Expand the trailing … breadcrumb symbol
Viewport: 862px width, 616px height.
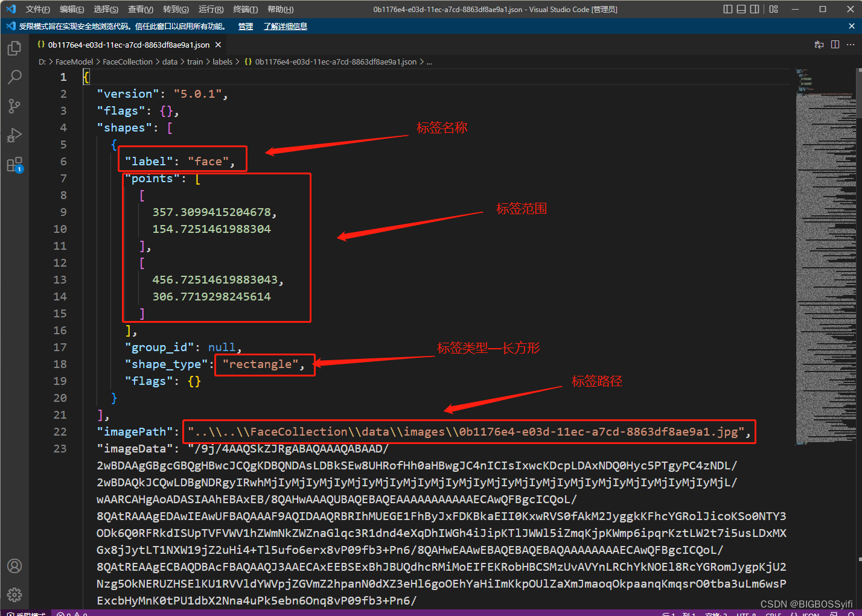429,62
